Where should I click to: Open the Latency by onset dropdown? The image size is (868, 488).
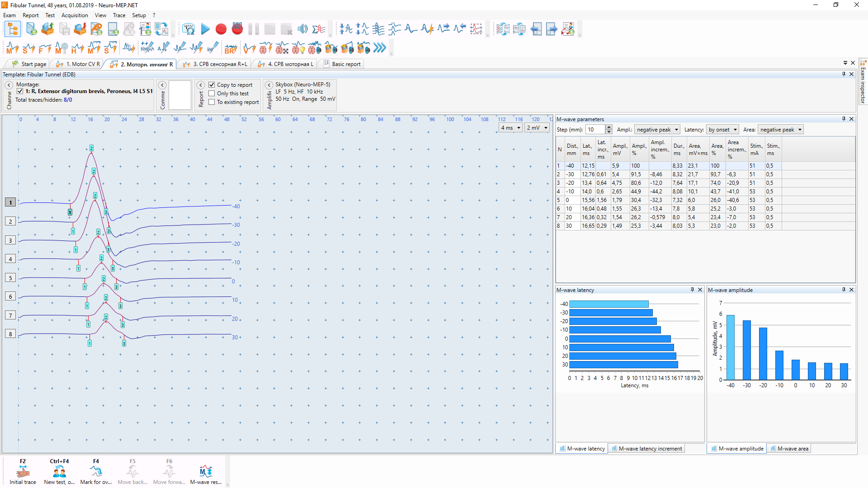tap(722, 130)
